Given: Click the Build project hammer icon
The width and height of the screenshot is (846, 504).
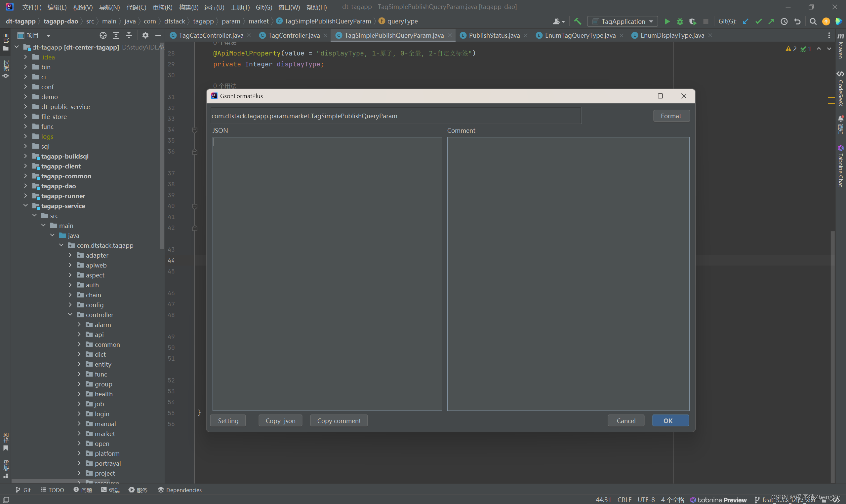Looking at the screenshot, I should coord(578,21).
